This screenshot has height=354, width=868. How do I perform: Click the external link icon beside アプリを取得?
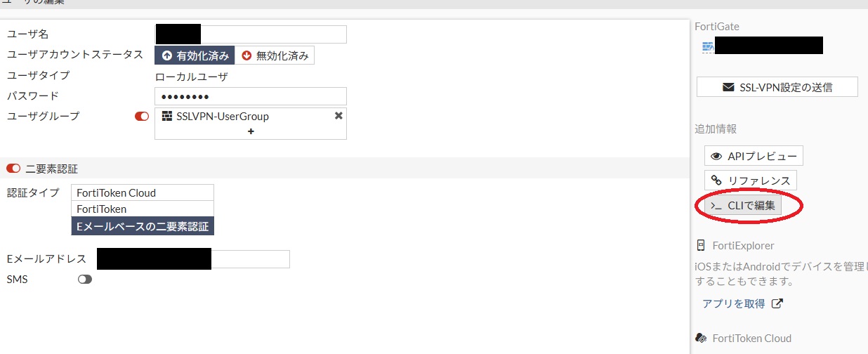[x=777, y=304]
